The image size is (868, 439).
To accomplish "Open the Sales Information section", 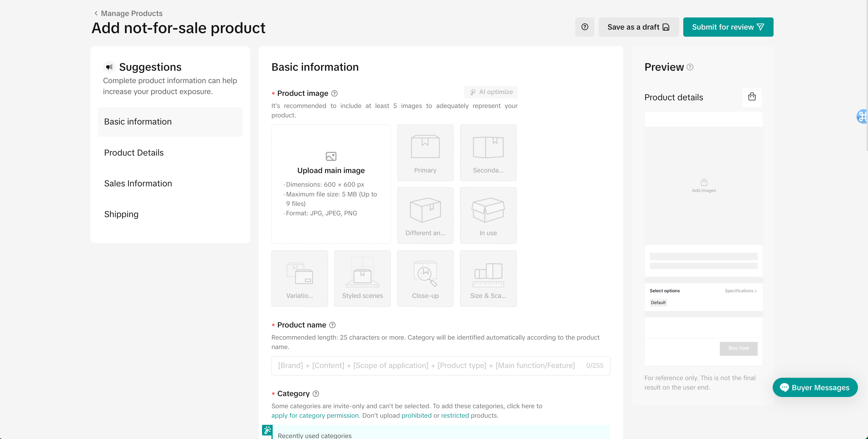I will (x=138, y=183).
